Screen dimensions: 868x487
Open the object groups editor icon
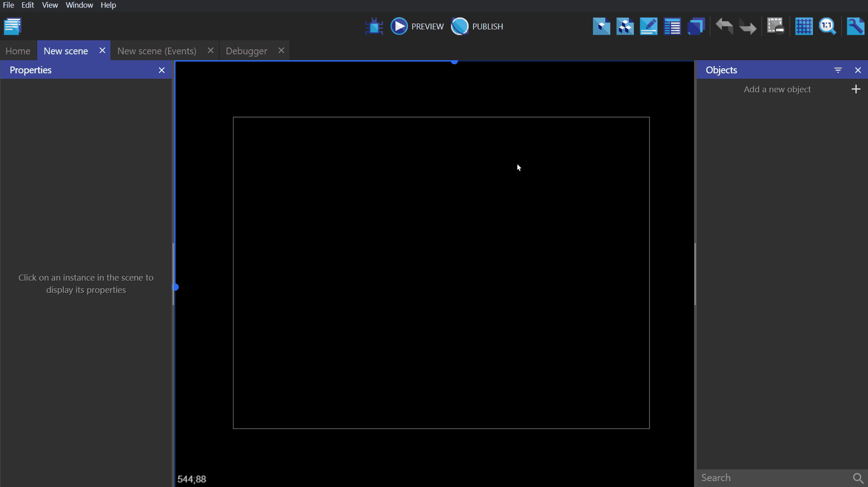[x=625, y=26]
